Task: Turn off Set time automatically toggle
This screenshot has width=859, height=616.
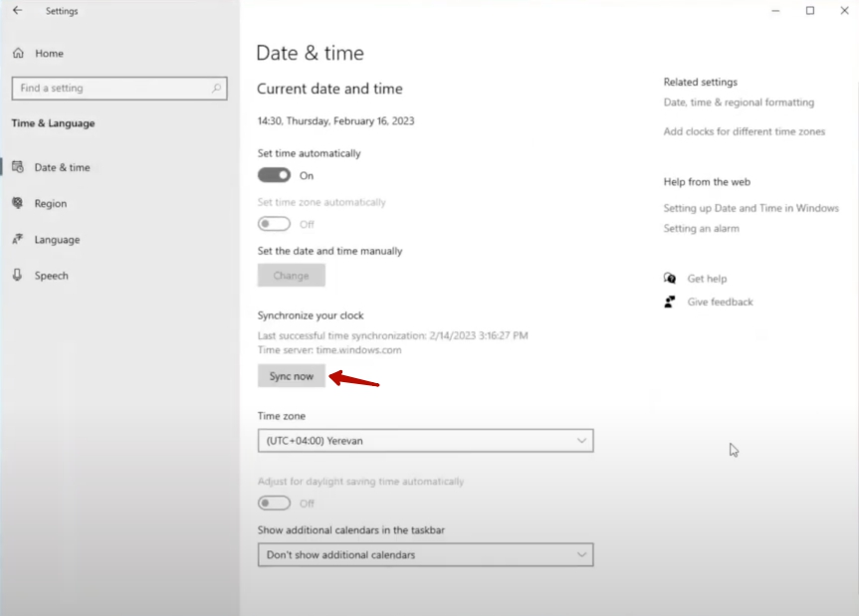Action: pos(274,175)
